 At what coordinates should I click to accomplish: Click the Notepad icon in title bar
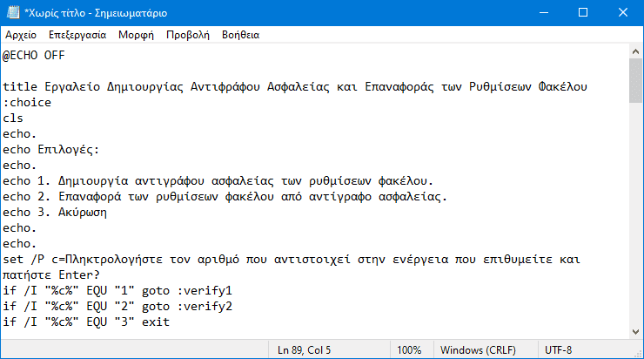[x=13, y=13]
